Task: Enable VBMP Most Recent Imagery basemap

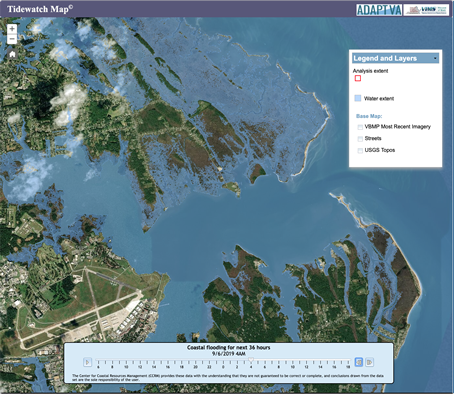Action: pyautogui.click(x=360, y=127)
